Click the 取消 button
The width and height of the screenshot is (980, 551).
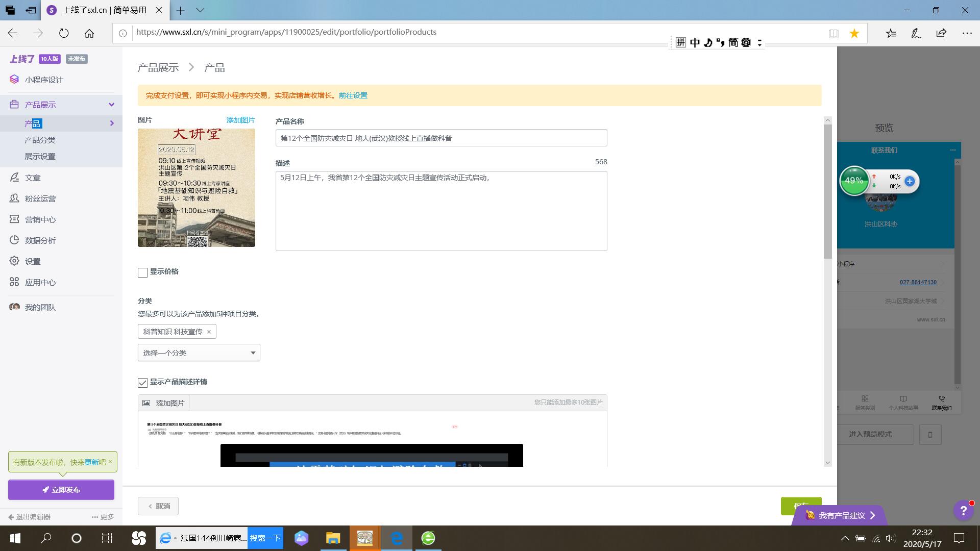tap(158, 506)
